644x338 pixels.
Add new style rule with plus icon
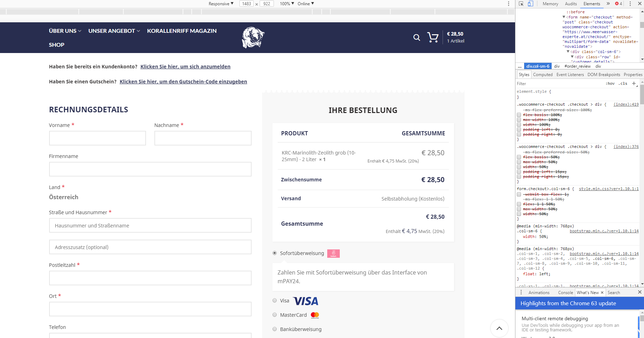tap(634, 83)
